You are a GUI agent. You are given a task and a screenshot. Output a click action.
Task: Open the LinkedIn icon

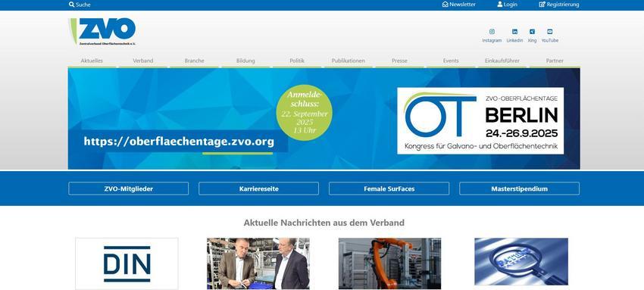pos(514,32)
